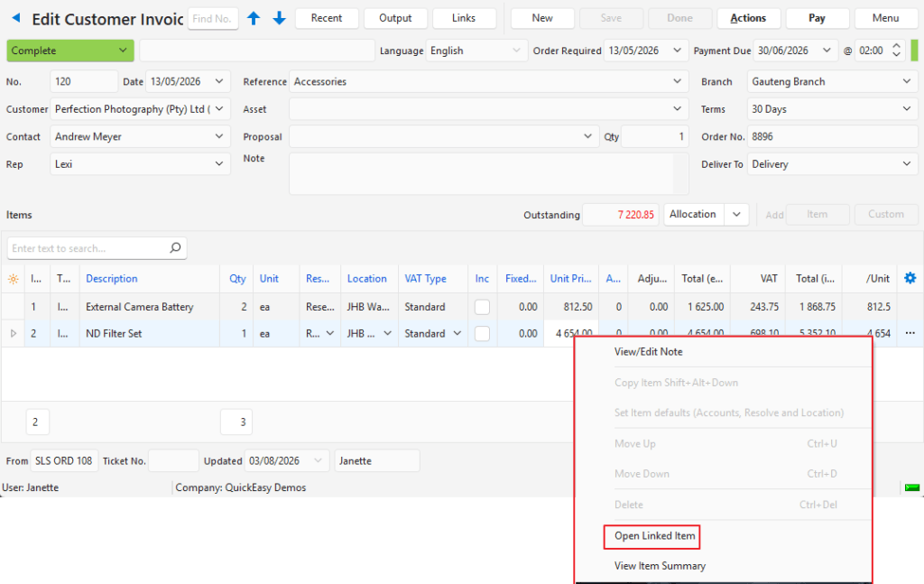Open the Customer dropdown
Viewport: 924px width, 584px height.
219,109
